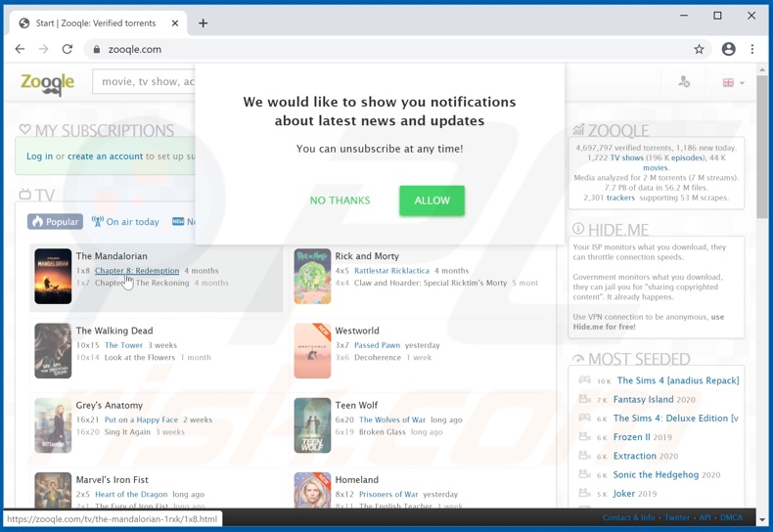The image size is (773, 532).
Task: Click the address bar URL zooqle.com
Action: [x=135, y=49]
